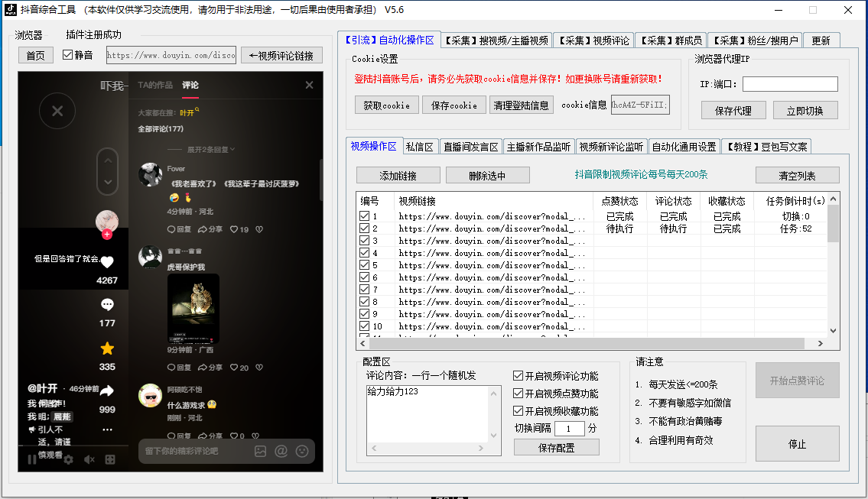The image size is (868, 499).
Task: Click the 添加链接 button
Action: pyautogui.click(x=398, y=175)
